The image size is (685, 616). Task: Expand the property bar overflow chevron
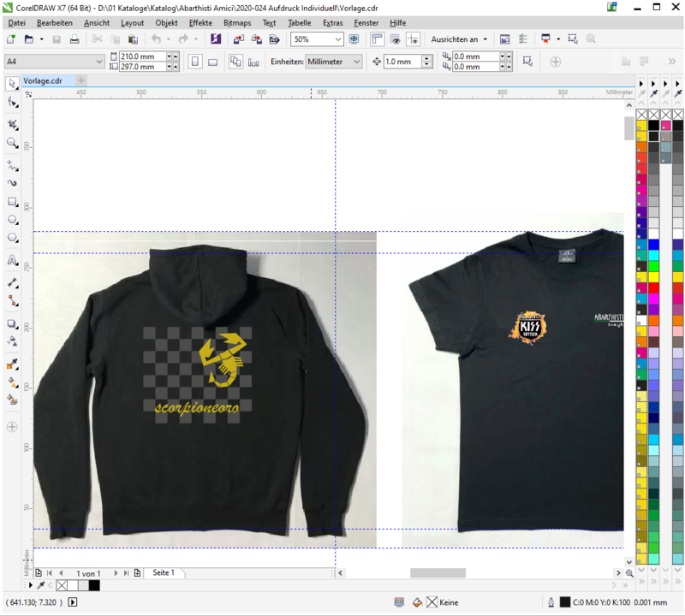672,62
